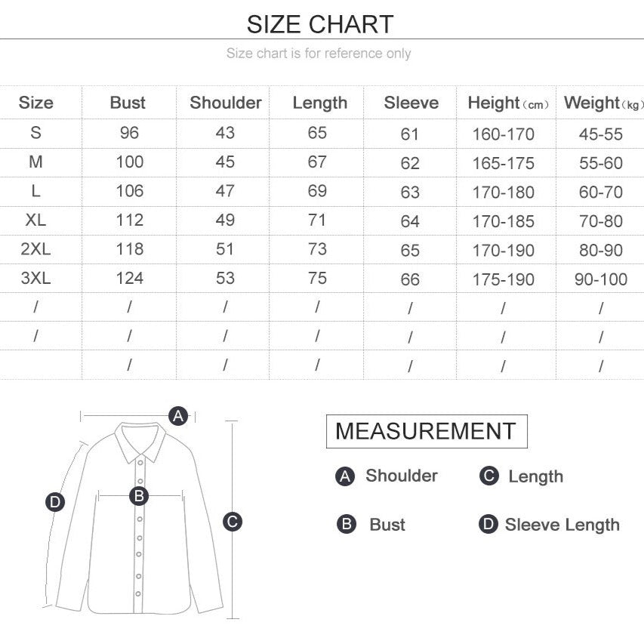The width and height of the screenshot is (644, 644).
Task: Click the B marker on shirt chest
Action: pyautogui.click(x=138, y=496)
